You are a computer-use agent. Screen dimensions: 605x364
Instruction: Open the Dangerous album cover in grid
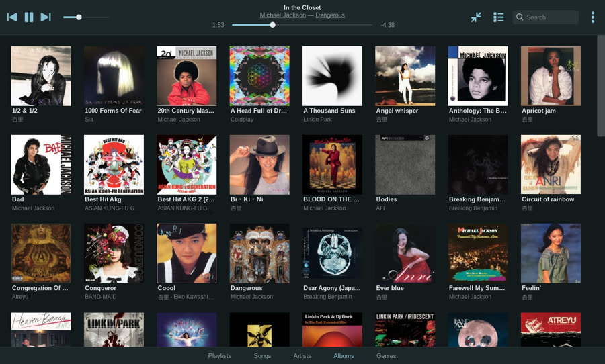(259, 253)
